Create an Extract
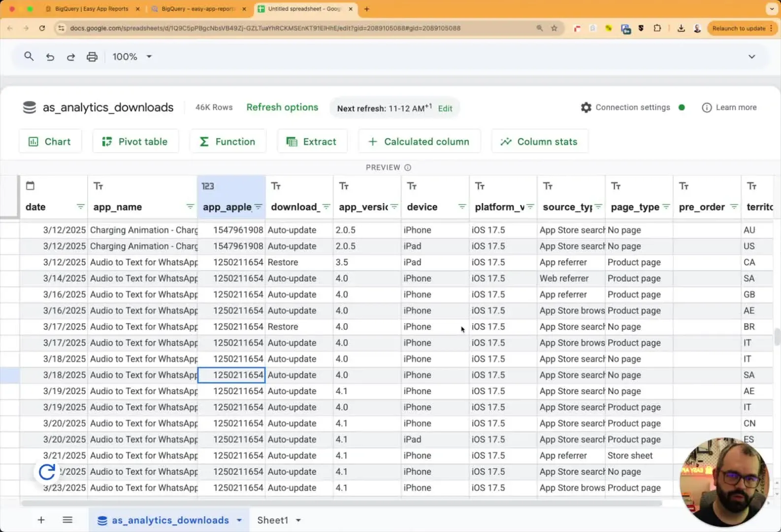This screenshot has width=781, height=532. coord(312,141)
